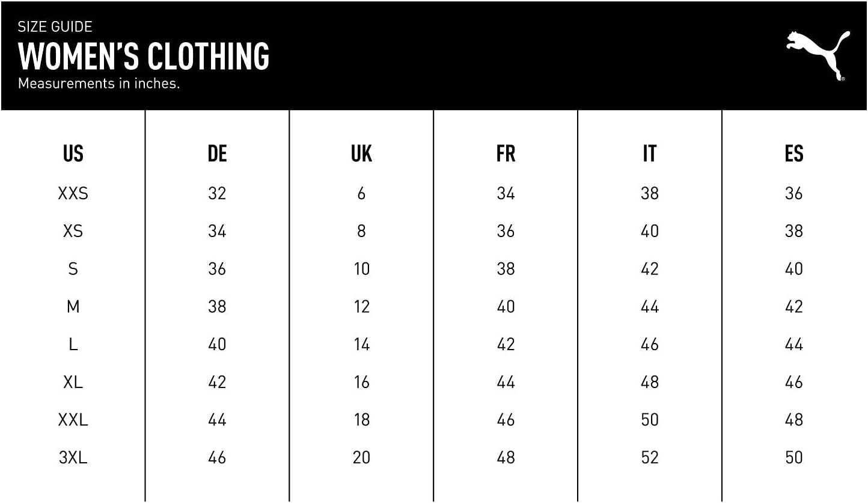Choose the M size row label
Screen dimensions: 868x503
point(73,307)
